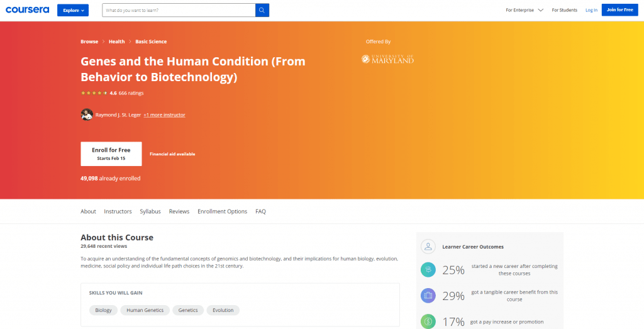This screenshot has width=644, height=329.
Task: Open the For Students link
Action: (x=564, y=10)
